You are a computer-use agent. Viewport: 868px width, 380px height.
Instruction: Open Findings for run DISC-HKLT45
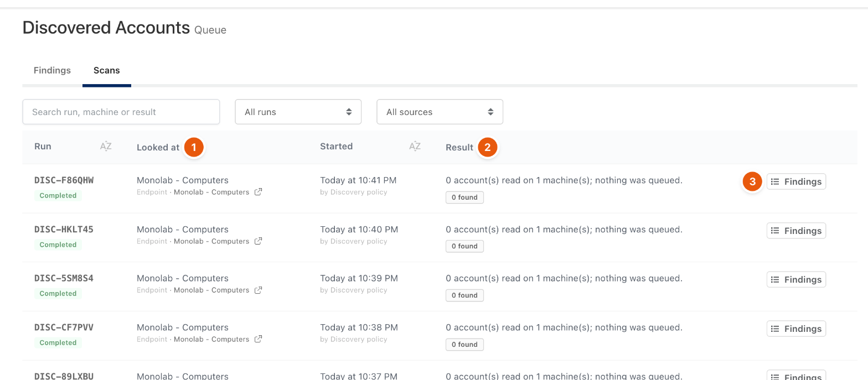(x=796, y=231)
